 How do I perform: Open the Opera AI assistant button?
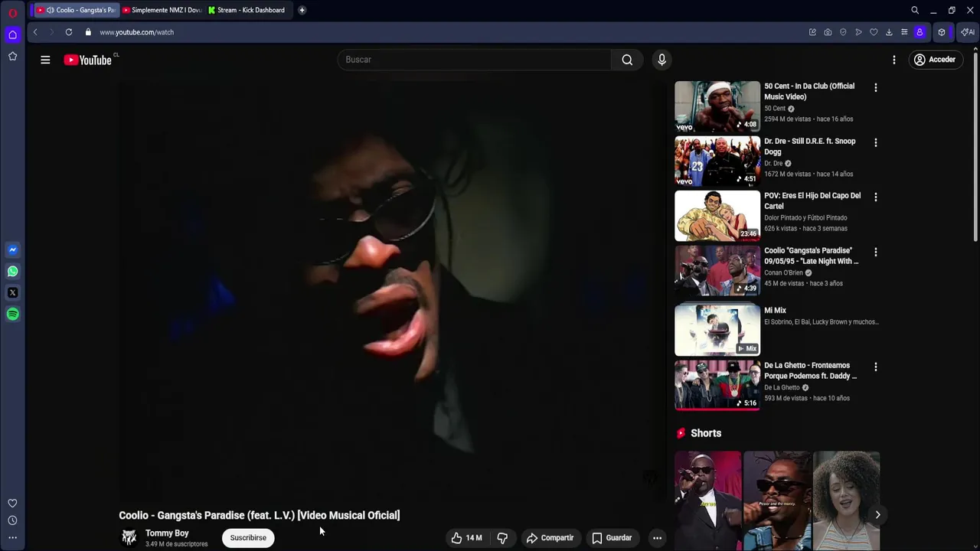tap(968, 32)
